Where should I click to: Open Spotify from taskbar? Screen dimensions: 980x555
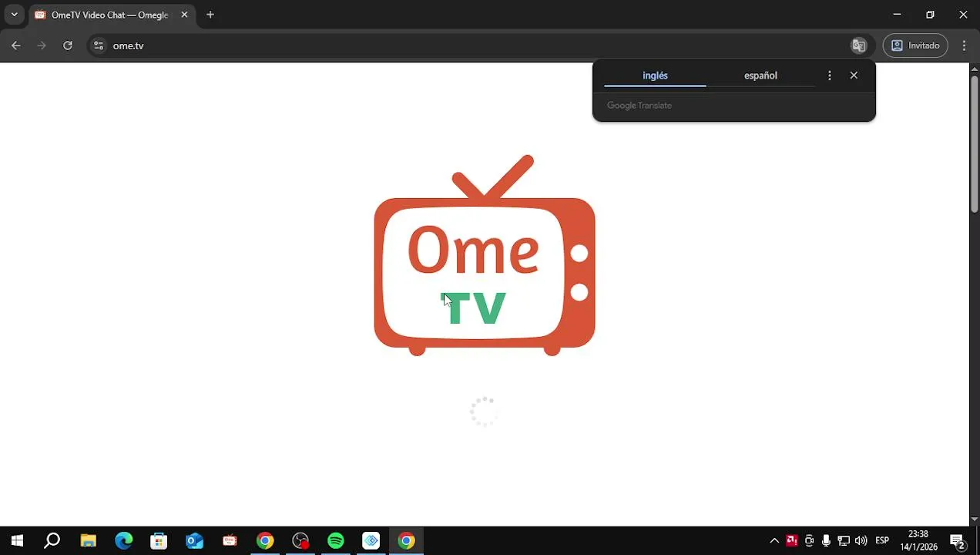pyautogui.click(x=336, y=540)
